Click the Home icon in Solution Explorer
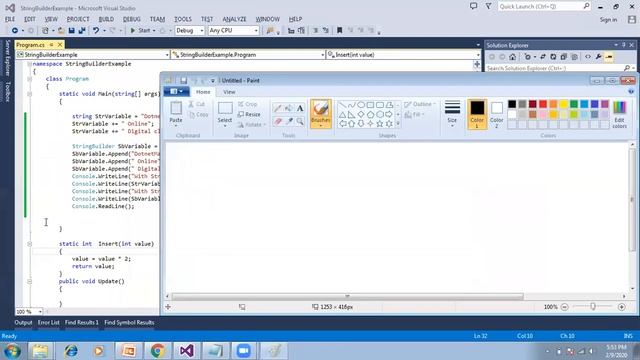 513,57
